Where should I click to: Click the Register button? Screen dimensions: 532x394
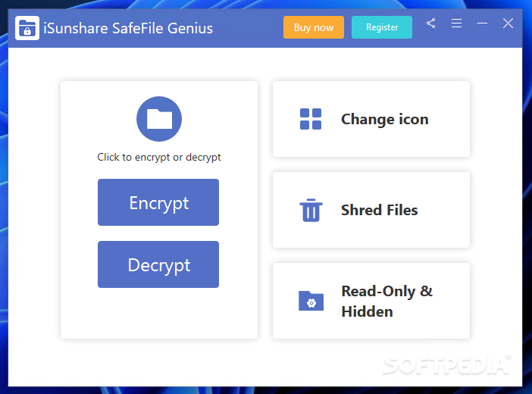coord(382,27)
